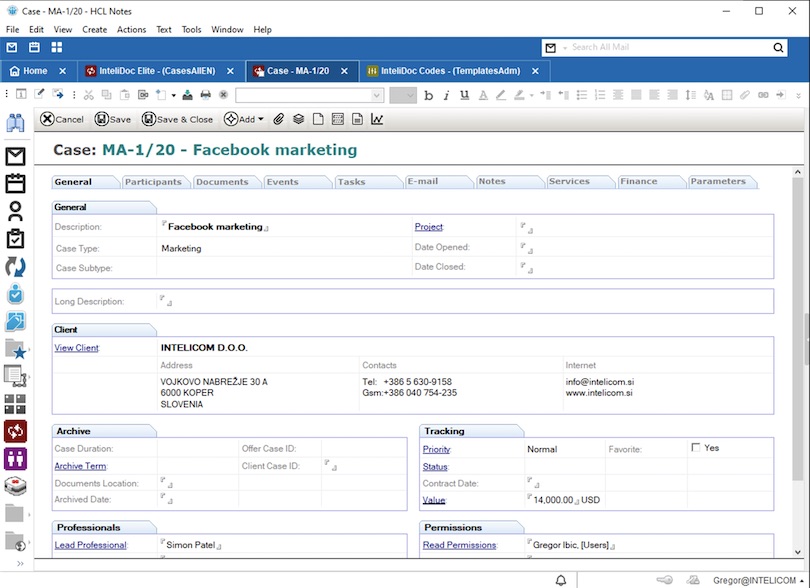
Task: Open the Add dropdown in the action bar
Action: [x=244, y=119]
